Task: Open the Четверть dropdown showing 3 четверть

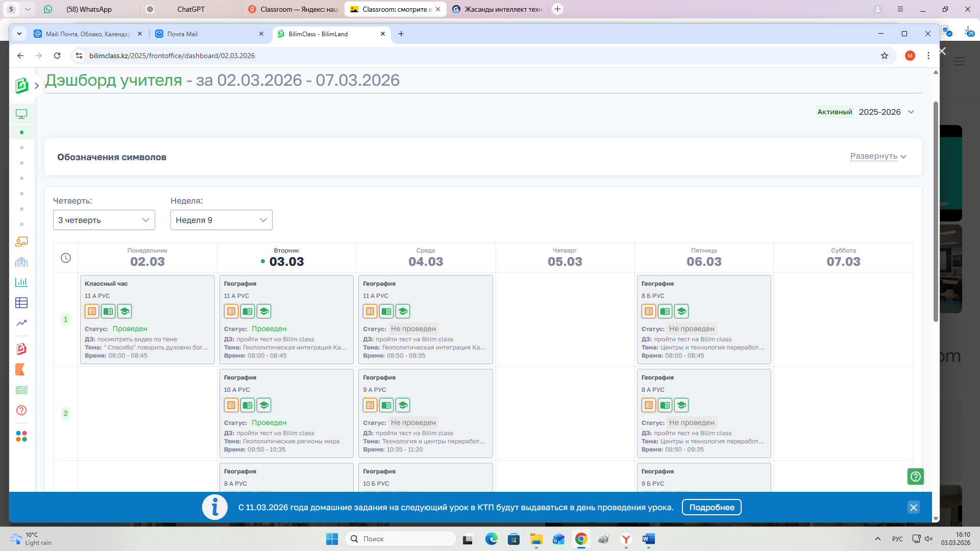Action: 104,220
